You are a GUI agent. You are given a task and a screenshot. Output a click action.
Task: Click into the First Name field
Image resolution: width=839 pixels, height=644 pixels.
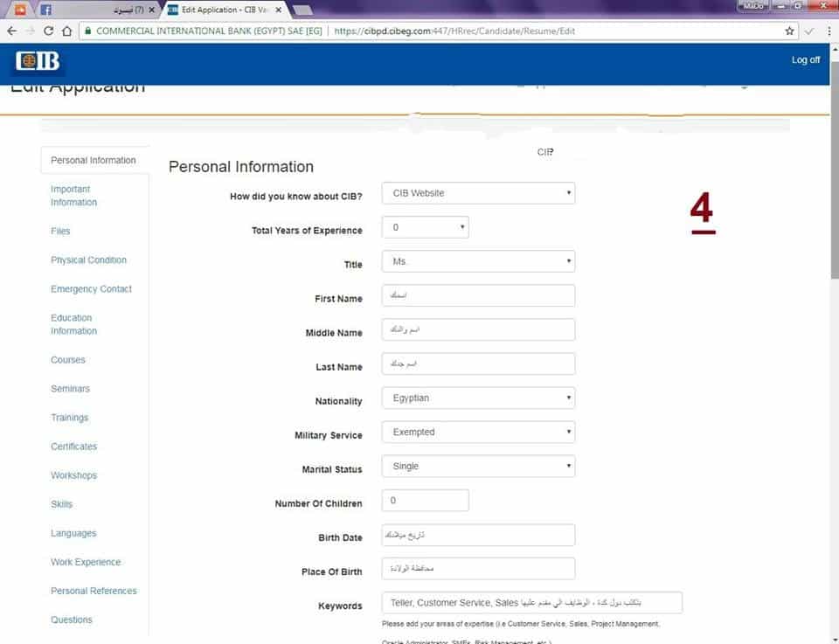(478, 296)
